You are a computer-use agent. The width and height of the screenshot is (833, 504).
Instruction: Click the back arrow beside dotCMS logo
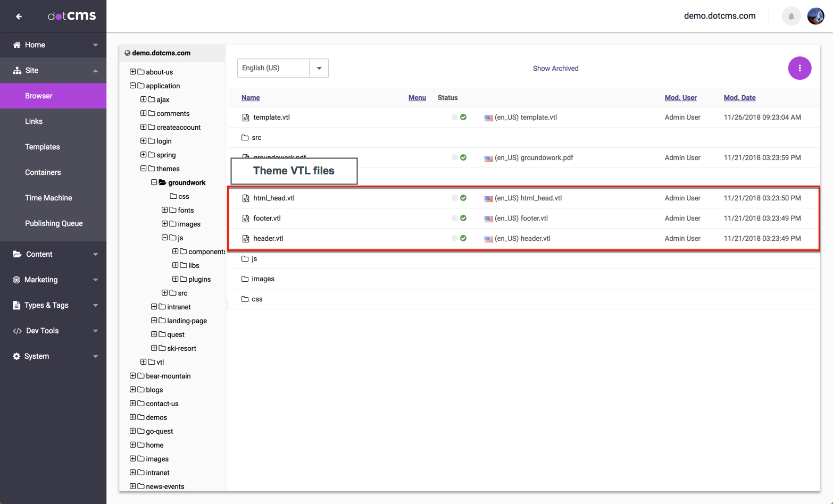point(19,16)
